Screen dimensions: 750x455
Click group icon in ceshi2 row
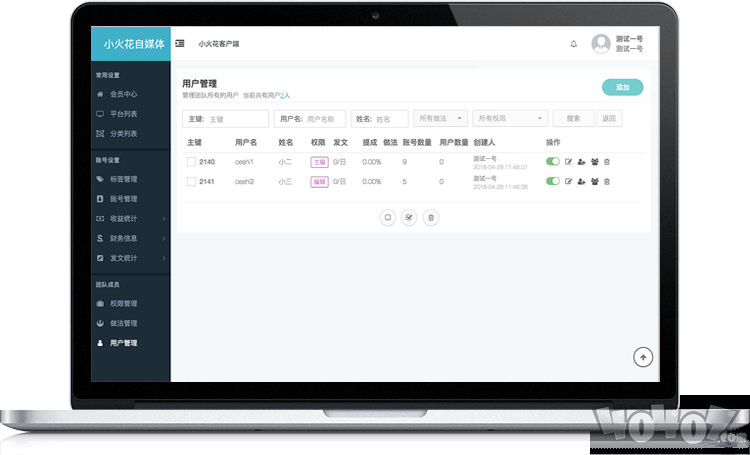pos(595,181)
